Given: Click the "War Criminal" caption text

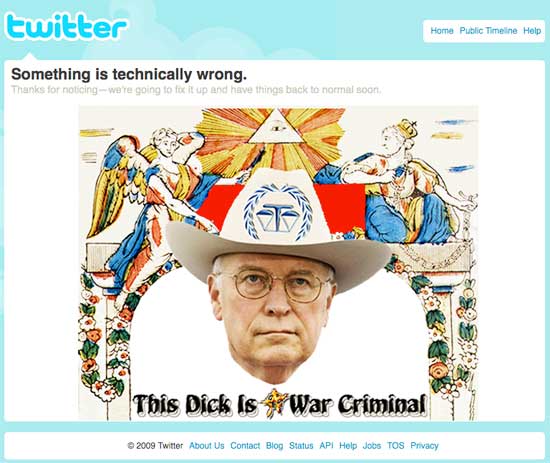Looking at the screenshot, I should click(357, 404).
